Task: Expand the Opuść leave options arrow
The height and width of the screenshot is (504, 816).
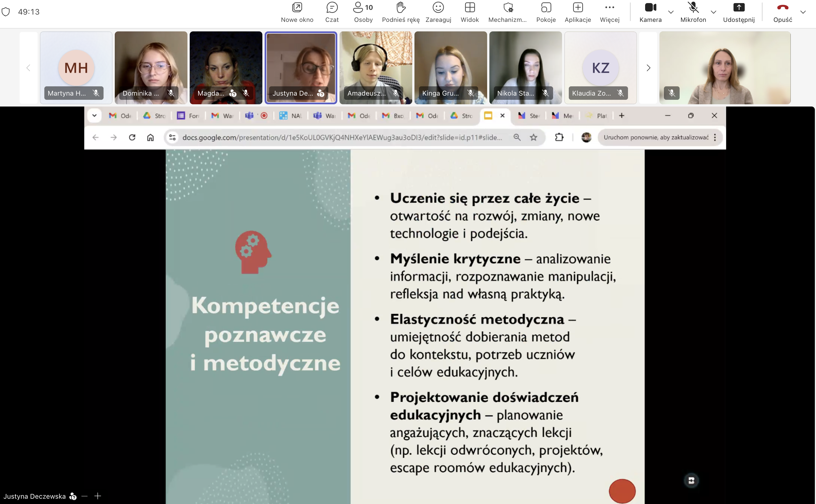Action: tap(803, 12)
